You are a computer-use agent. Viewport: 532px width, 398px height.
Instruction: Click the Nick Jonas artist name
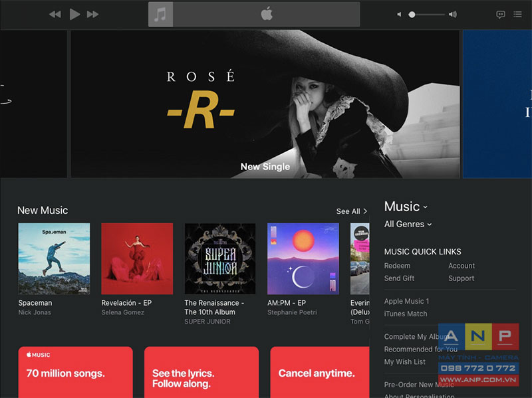point(35,312)
